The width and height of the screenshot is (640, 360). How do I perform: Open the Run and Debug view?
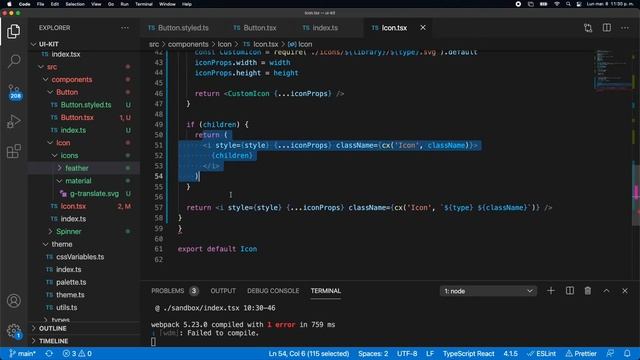(13, 121)
